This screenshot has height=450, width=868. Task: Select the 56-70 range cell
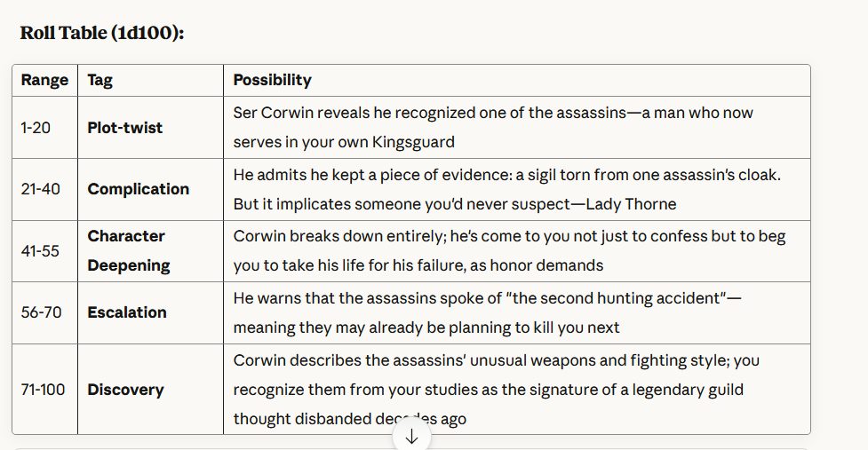click(x=41, y=312)
